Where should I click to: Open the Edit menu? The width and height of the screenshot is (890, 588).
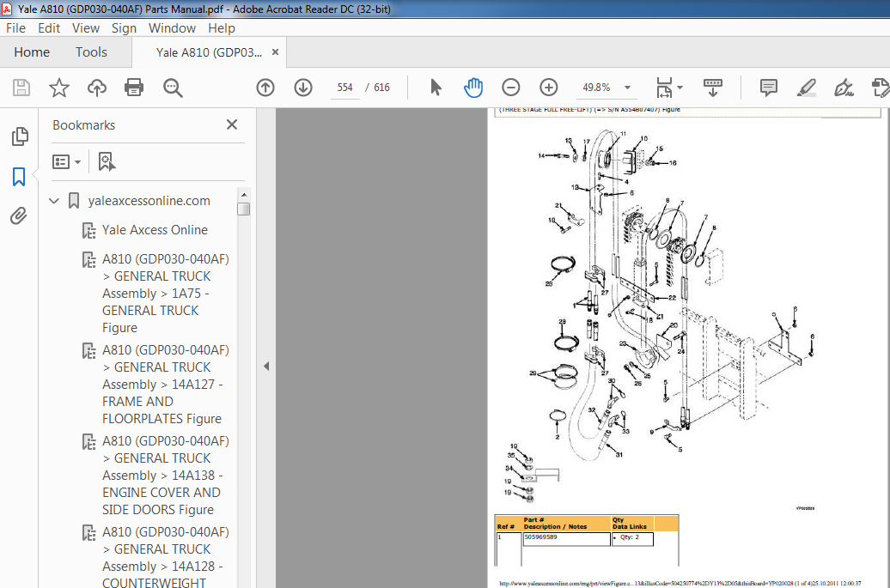point(49,27)
